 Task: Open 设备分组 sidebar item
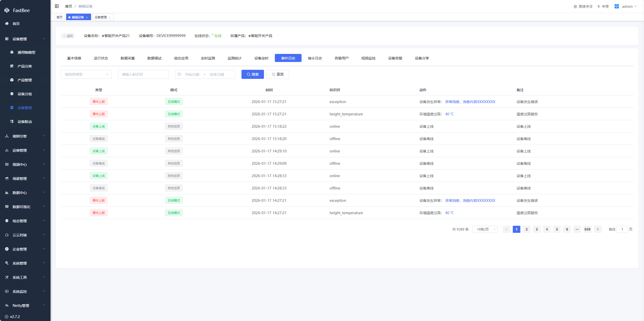pyautogui.click(x=24, y=94)
